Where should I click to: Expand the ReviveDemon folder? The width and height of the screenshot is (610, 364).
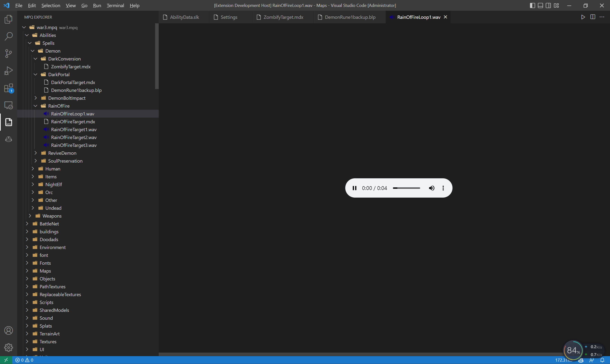tap(36, 153)
